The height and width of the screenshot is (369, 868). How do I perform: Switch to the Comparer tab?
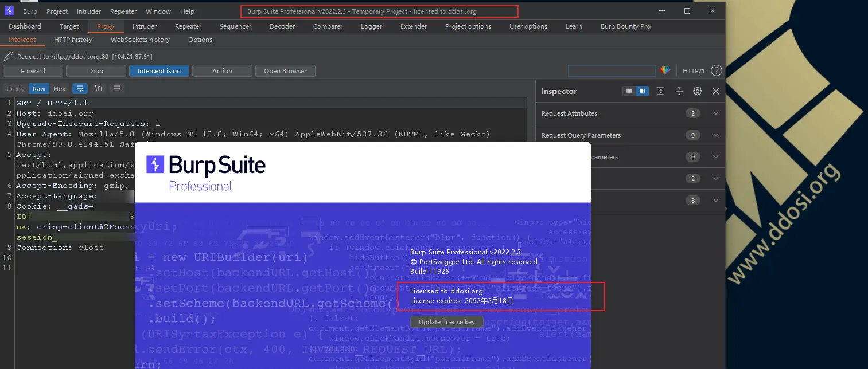[x=328, y=26]
